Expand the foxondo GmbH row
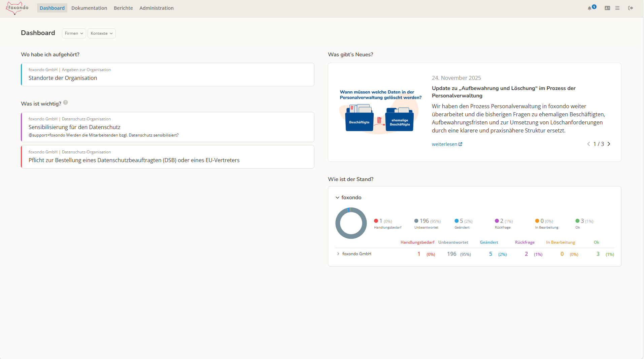Viewport: 644px width, 359px height. pyautogui.click(x=338, y=254)
